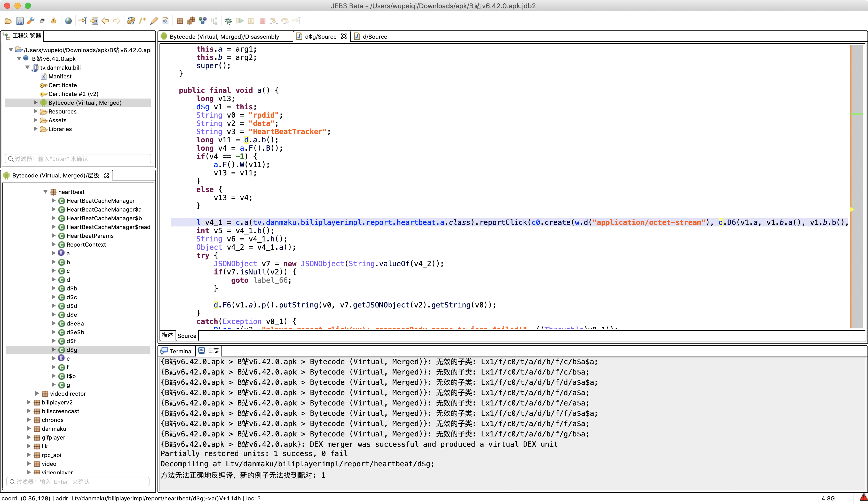Click the debugger step-over icon
Screen dimensions: 868x504
(285, 21)
